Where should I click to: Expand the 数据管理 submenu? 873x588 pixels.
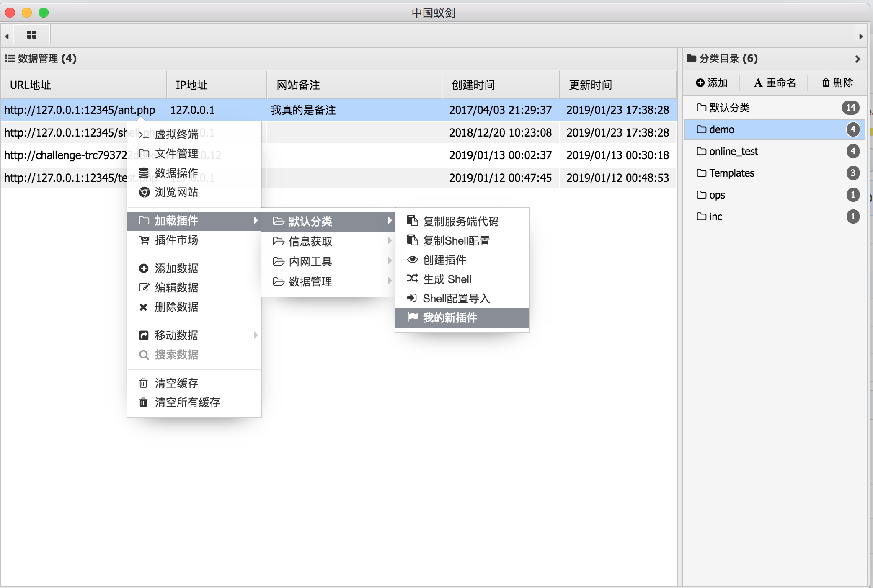click(330, 282)
